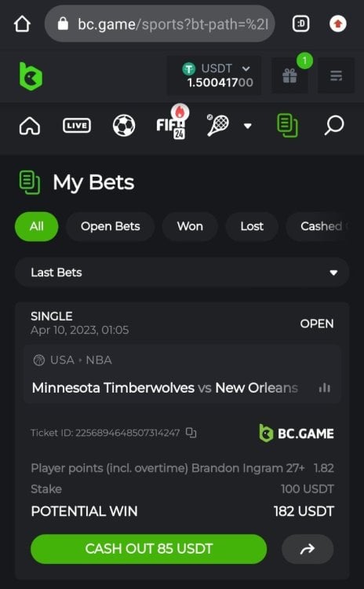
Task: Open the FIFA 24 section
Action: (171, 126)
